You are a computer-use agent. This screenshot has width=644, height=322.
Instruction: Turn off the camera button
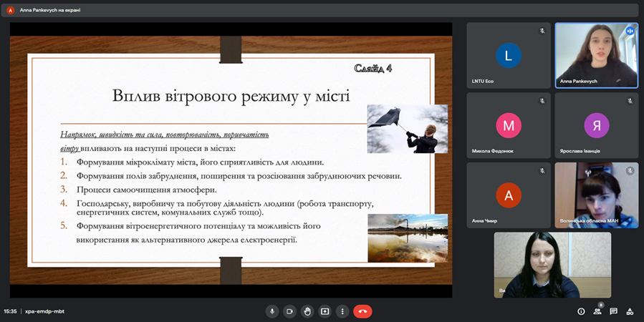pos(290,311)
